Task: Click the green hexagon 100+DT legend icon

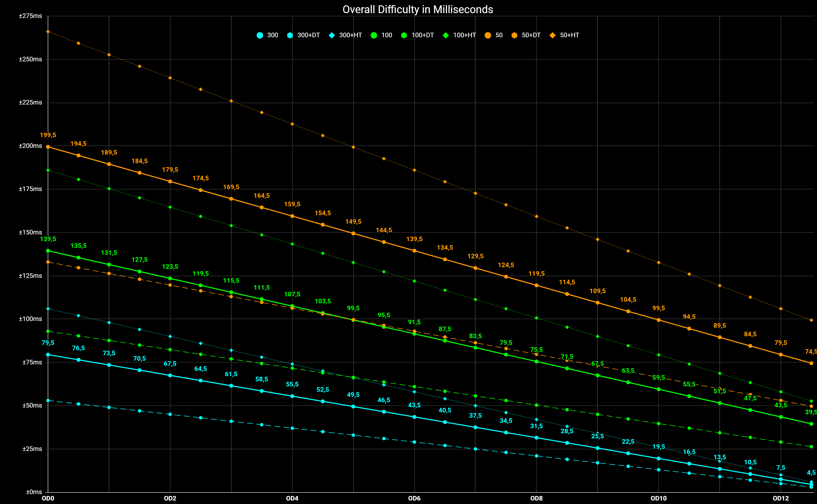Action: pyautogui.click(x=404, y=35)
